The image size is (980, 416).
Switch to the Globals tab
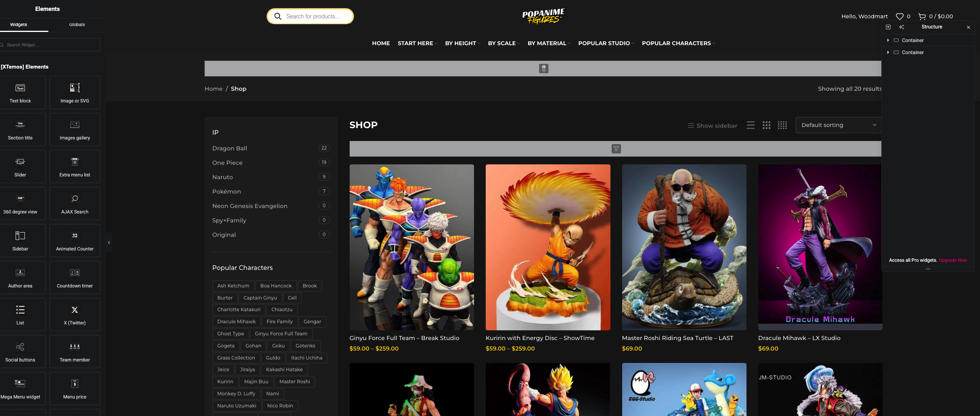click(77, 25)
